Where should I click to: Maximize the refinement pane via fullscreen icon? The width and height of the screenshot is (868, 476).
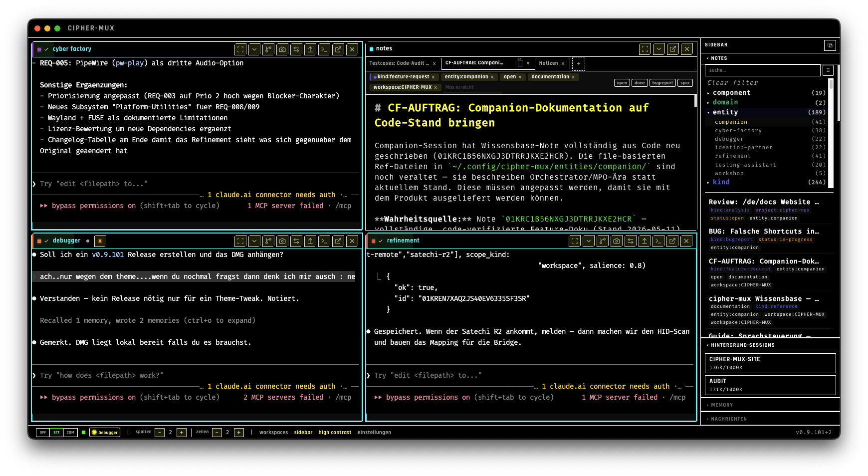point(575,241)
